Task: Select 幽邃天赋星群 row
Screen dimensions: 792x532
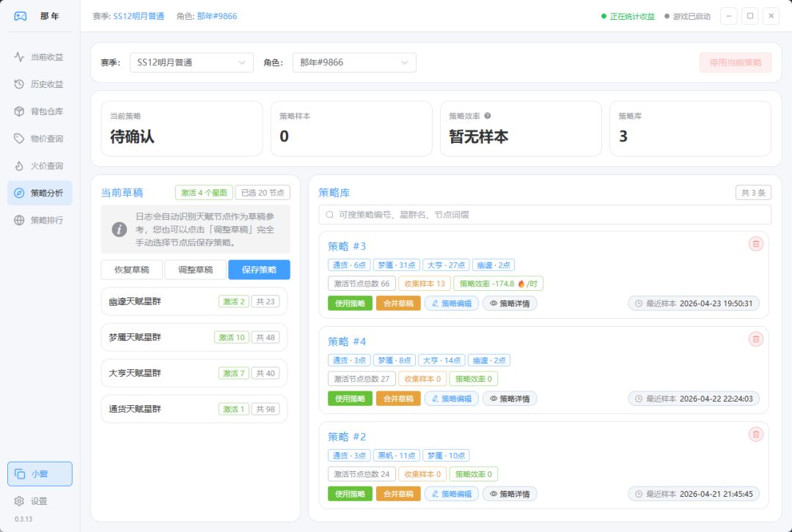Action: [x=194, y=301]
